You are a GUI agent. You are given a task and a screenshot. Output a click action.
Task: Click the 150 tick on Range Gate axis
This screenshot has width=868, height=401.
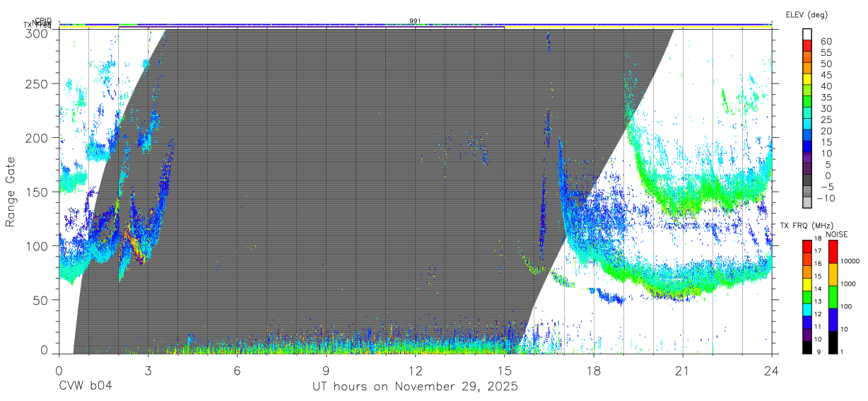pos(37,192)
